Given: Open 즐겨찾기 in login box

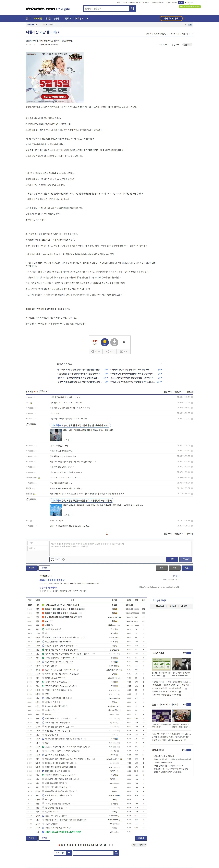Looking at the screenshot, I should coord(172,606).
